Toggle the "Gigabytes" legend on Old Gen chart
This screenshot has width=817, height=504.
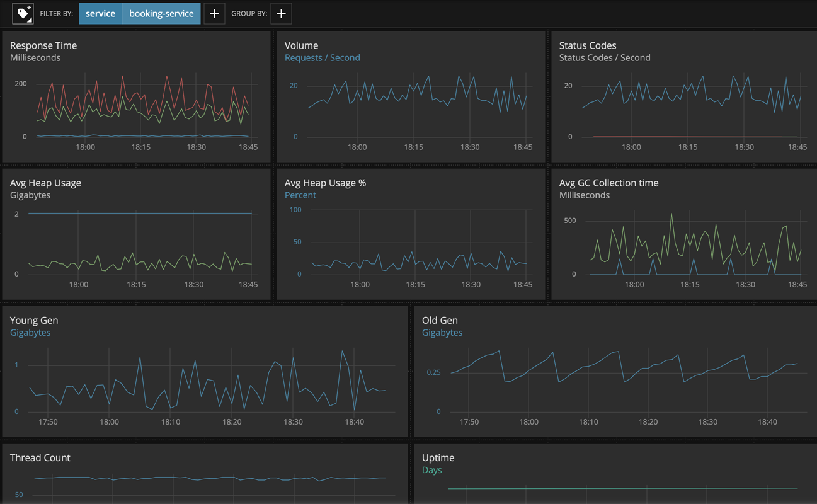click(x=442, y=333)
